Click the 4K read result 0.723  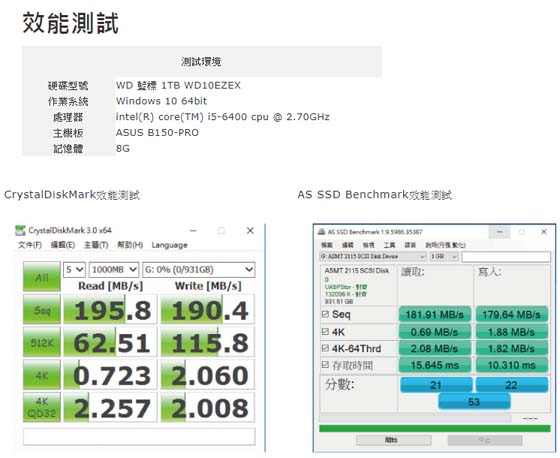pos(110,375)
